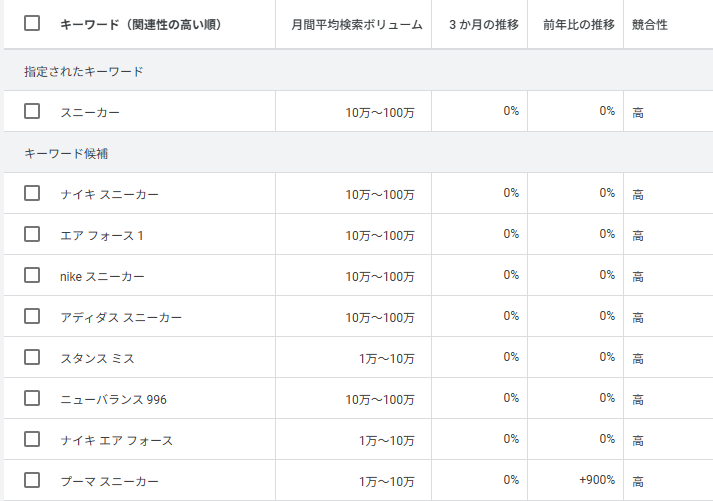Sort by the 競合性 column header
Viewport: 713px width, 501px height.
pos(650,24)
